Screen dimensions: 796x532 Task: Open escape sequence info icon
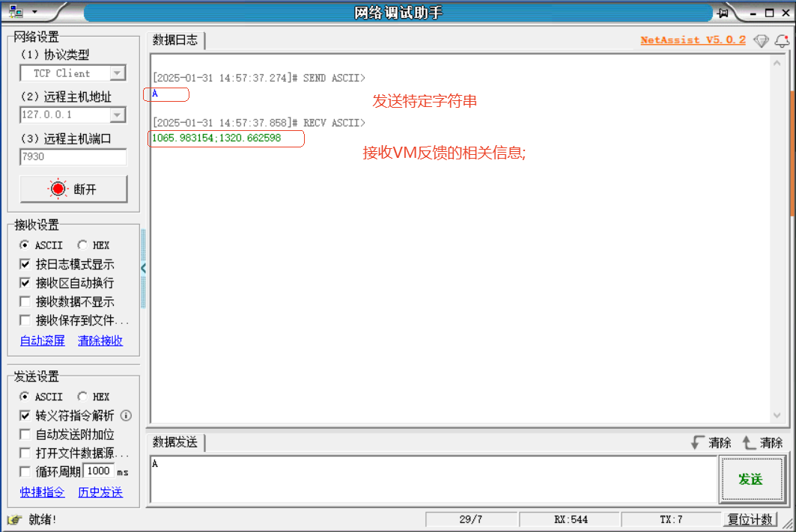coord(126,416)
